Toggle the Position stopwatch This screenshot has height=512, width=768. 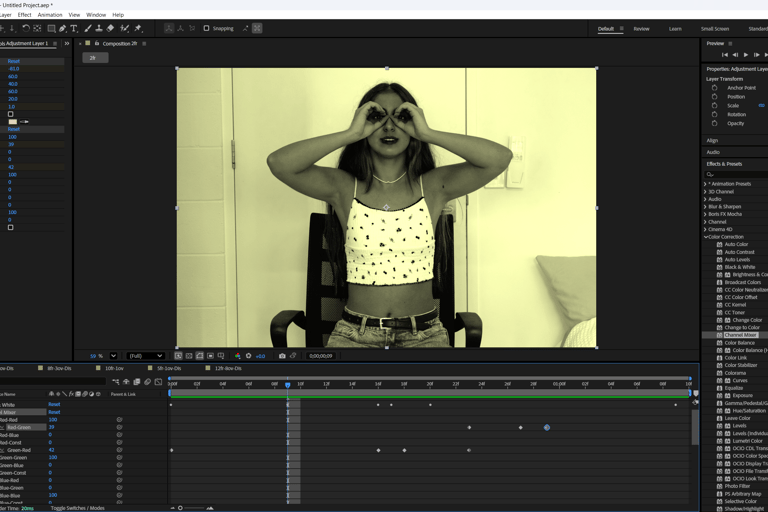714,97
